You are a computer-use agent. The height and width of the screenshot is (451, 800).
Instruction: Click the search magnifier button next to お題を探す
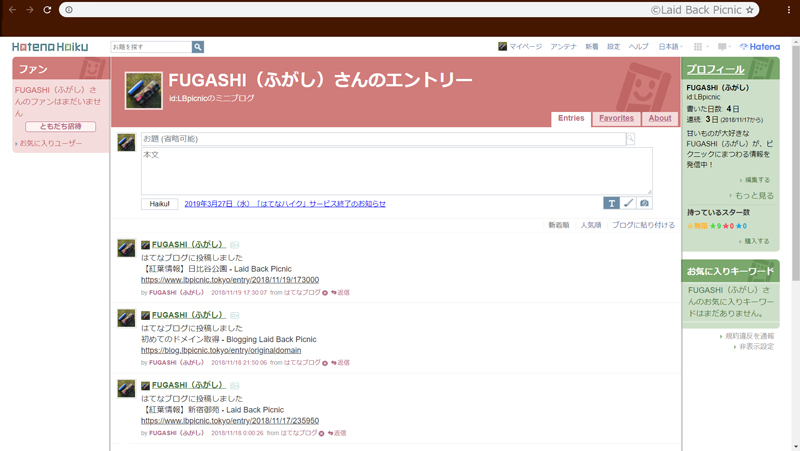click(x=198, y=47)
